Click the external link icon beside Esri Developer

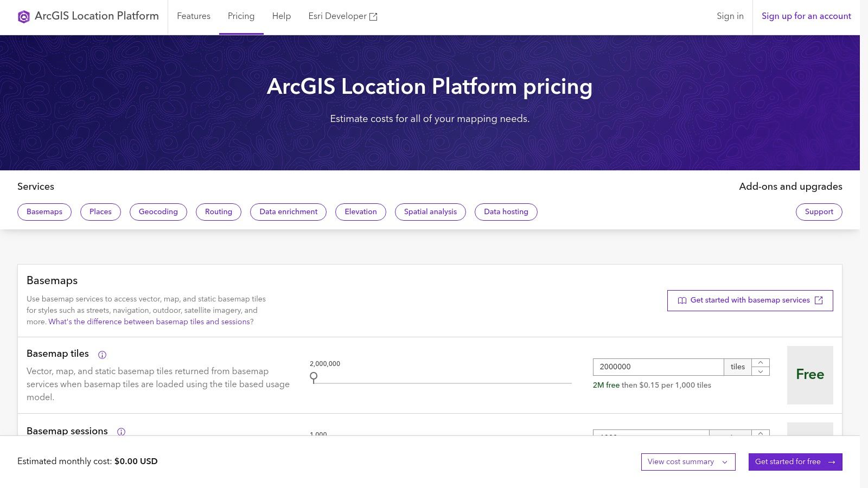click(x=373, y=17)
